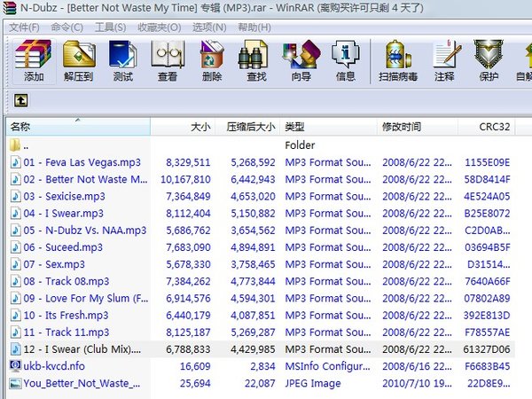Click CRC32 value B25E8072
Screen dimensions: 532x399
tap(487, 213)
